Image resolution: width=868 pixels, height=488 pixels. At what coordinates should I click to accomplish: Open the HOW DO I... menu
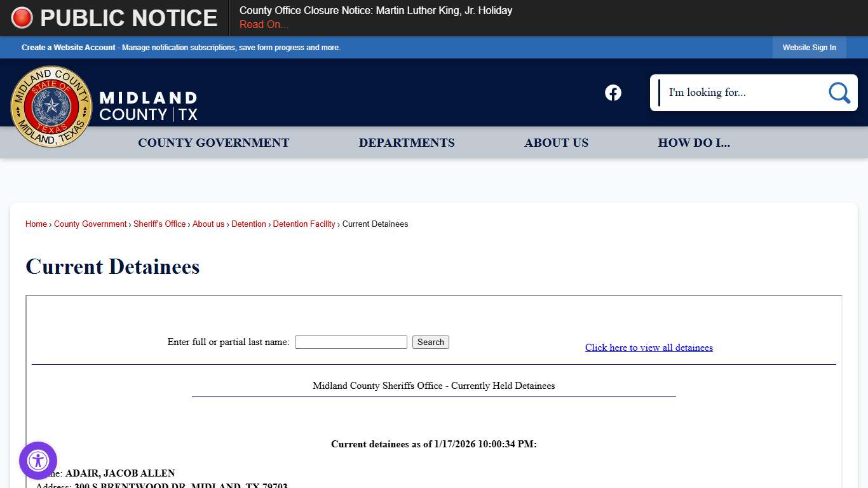694,142
